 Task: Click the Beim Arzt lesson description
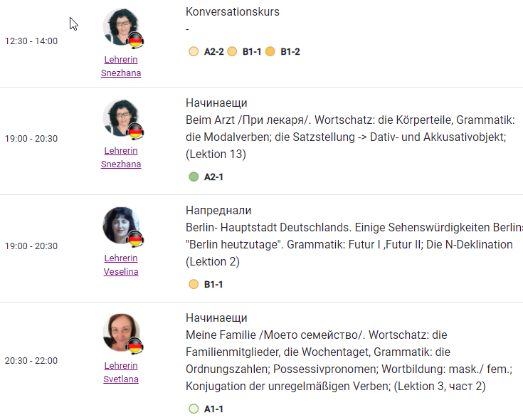[350, 137]
